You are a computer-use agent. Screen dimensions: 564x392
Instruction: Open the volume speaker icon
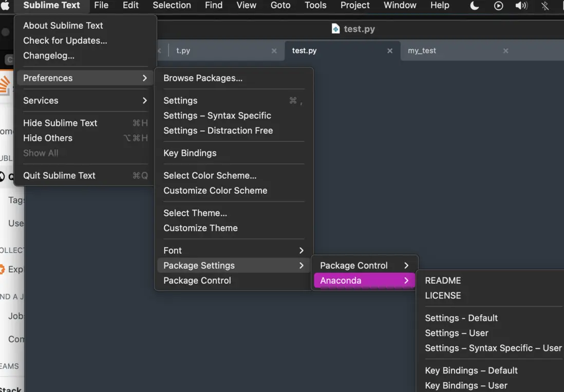tap(521, 6)
